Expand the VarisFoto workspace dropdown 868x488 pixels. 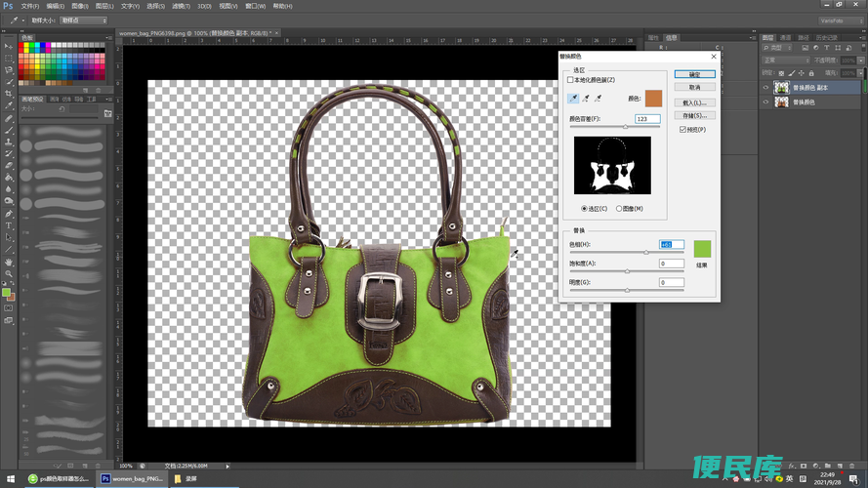click(x=840, y=20)
